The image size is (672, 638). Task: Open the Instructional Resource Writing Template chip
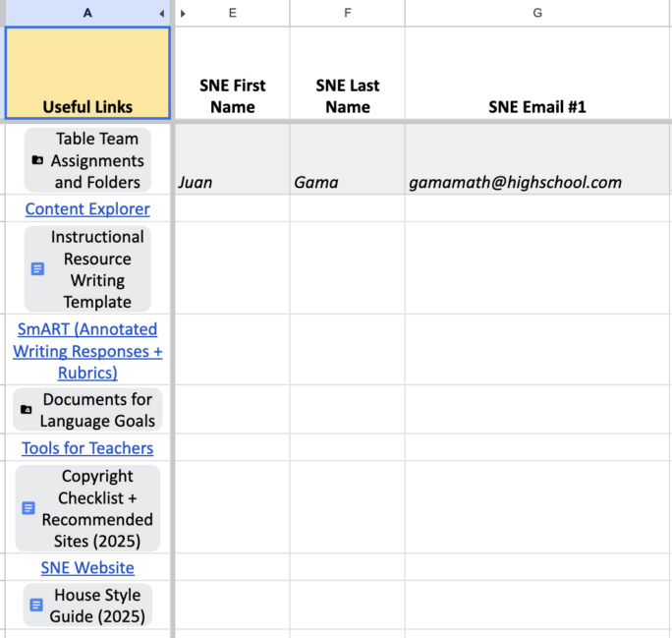click(x=87, y=269)
